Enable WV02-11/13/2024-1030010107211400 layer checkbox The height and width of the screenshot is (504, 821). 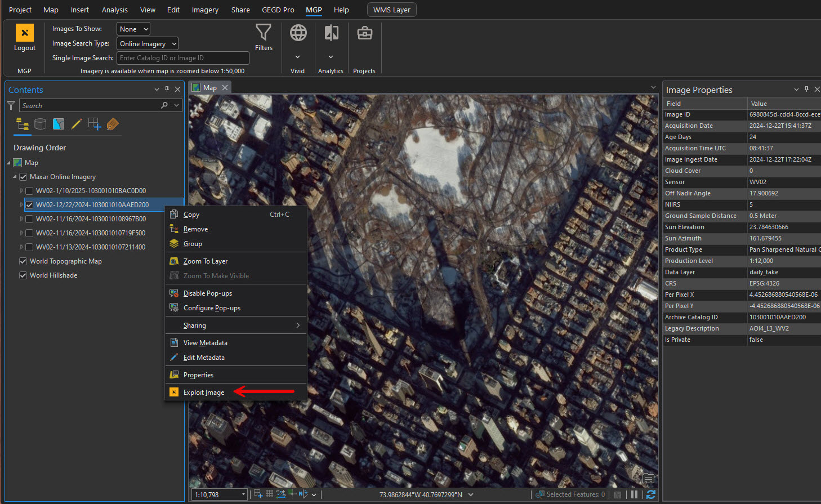click(29, 247)
